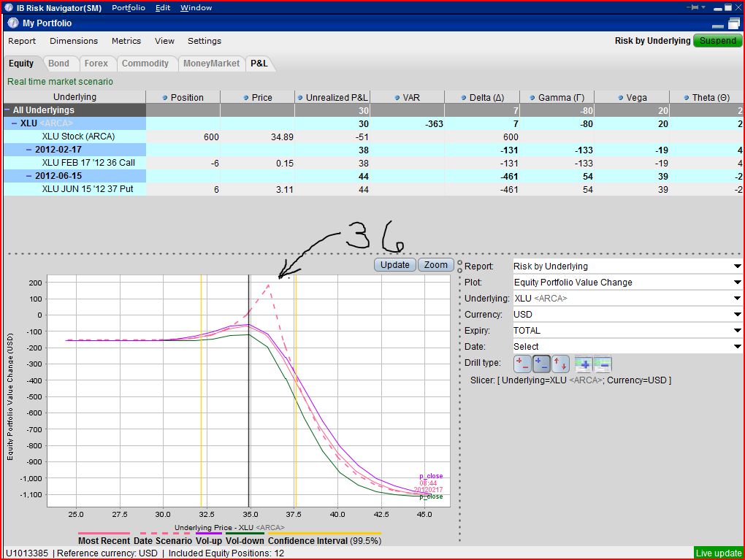Click the Zoom button above chart

point(436,265)
